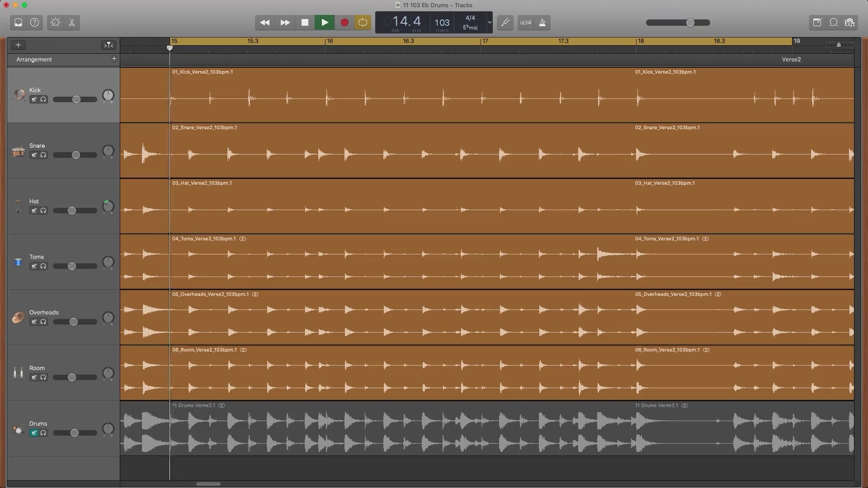Select the Hat track icon
This screenshot has height=488, width=868.
pos(19,207)
